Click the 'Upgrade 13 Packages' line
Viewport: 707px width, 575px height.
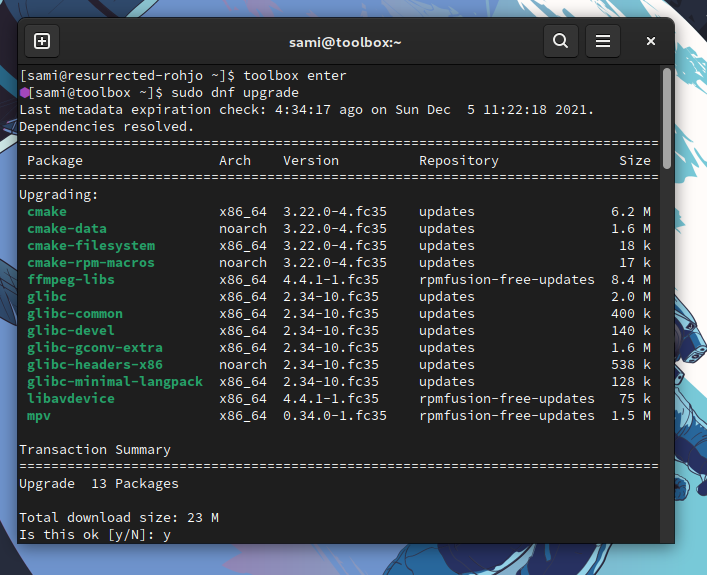point(99,484)
